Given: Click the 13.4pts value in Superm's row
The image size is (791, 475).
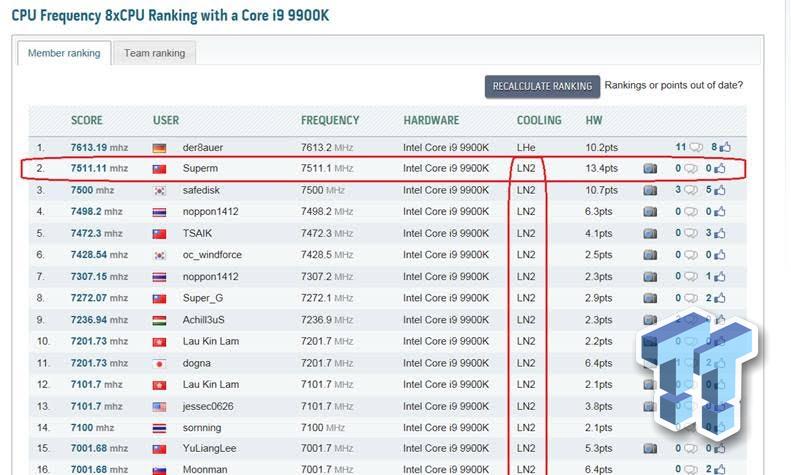Looking at the screenshot, I should pyautogui.click(x=601, y=168).
